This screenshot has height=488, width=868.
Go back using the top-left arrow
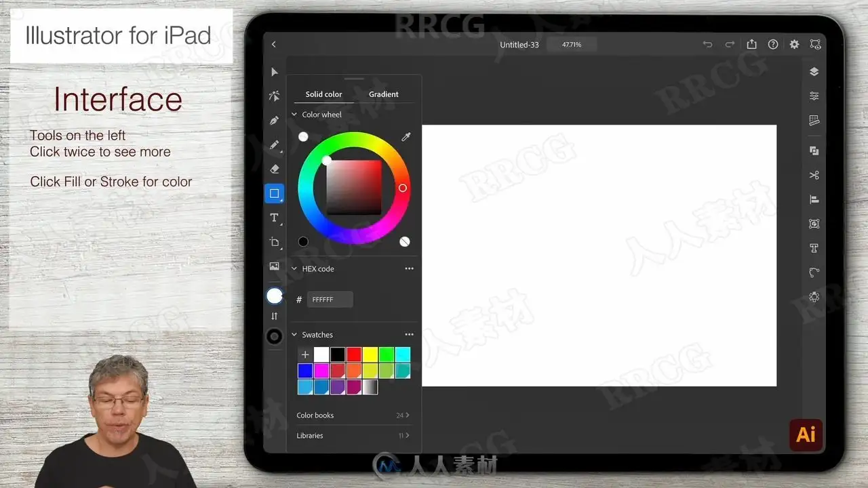[273, 45]
